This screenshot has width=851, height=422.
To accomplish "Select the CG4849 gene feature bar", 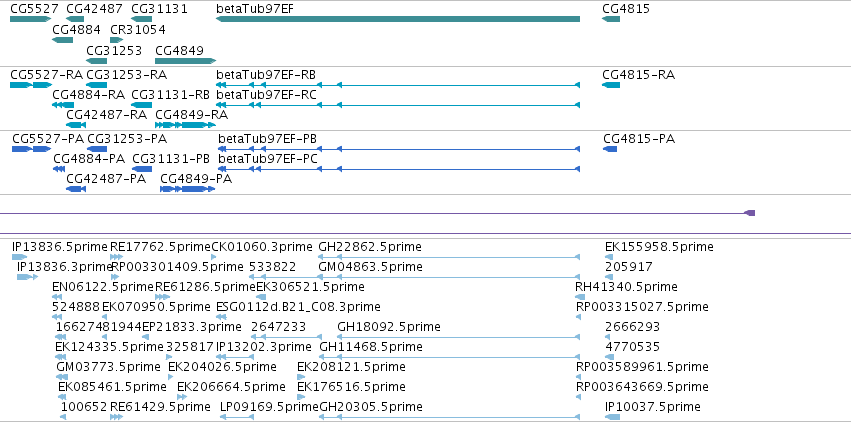I will point(186,61).
